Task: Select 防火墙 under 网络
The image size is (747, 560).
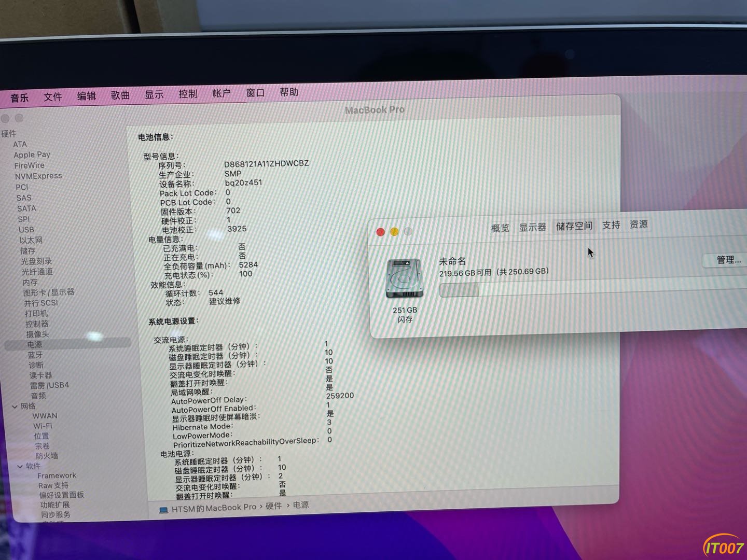Action: pyautogui.click(x=47, y=456)
